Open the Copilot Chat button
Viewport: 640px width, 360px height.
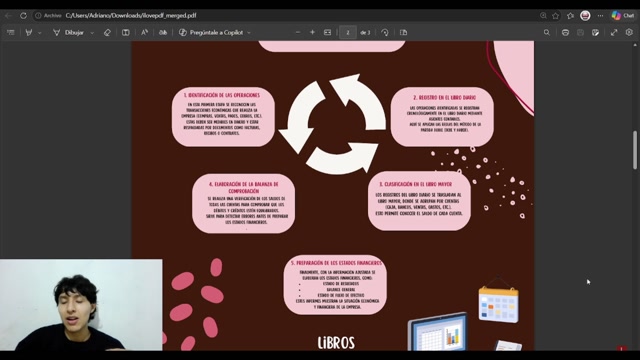point(623,16)
